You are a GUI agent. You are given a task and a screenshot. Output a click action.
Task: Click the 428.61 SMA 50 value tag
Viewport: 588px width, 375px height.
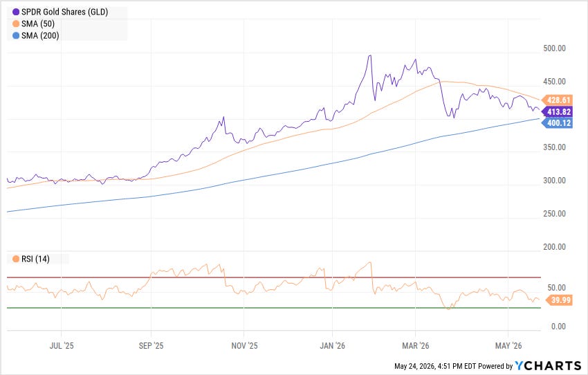point(557,100)
